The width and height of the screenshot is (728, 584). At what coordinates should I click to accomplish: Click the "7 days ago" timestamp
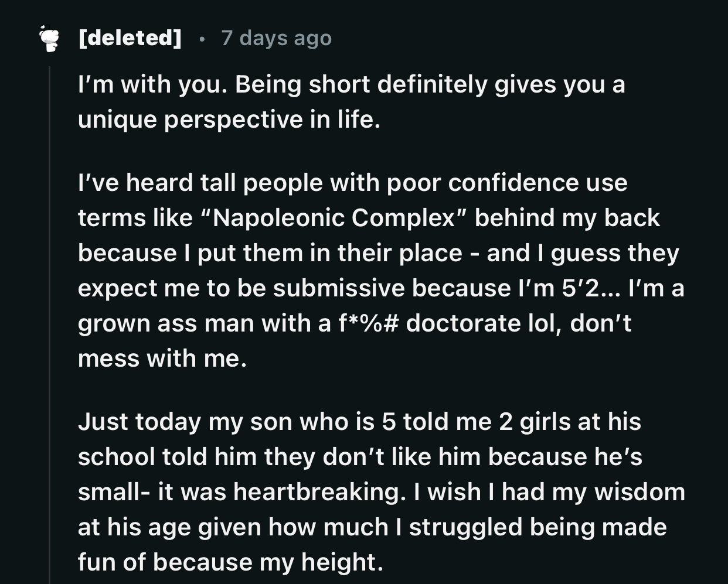pos(277,38)
